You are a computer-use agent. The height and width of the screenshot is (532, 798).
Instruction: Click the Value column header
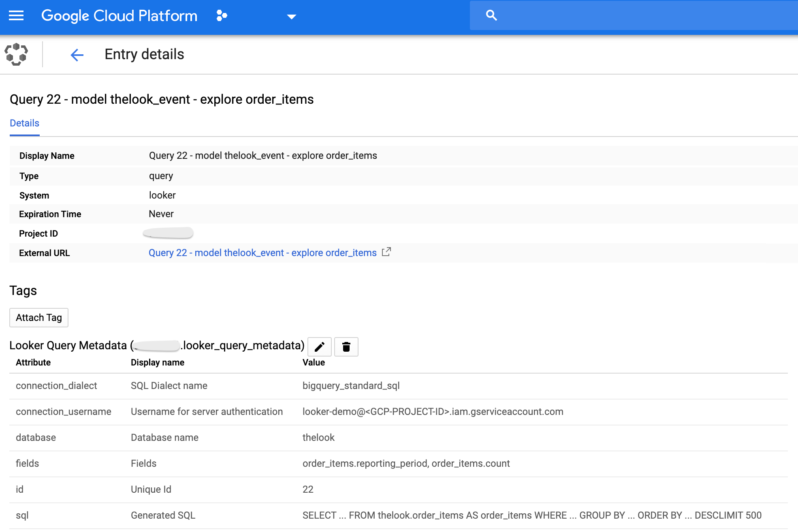point(314,362)
